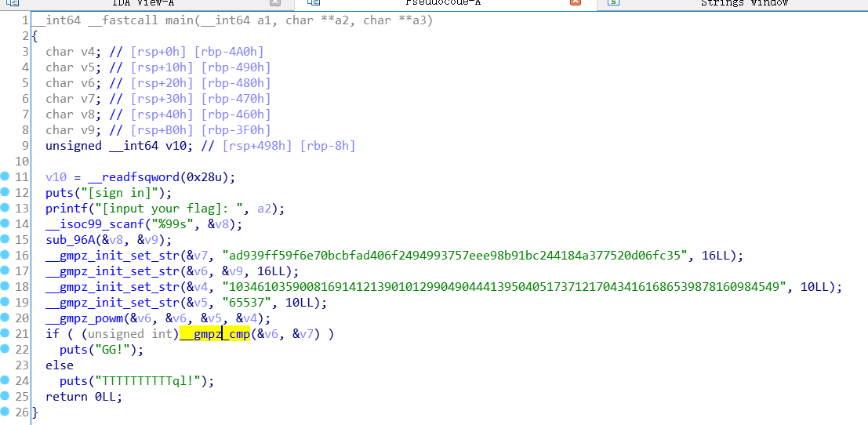Set breakpoint at the return 0LL line
The width and height of the screenshot is (868, 425).
tap(5, 396)
